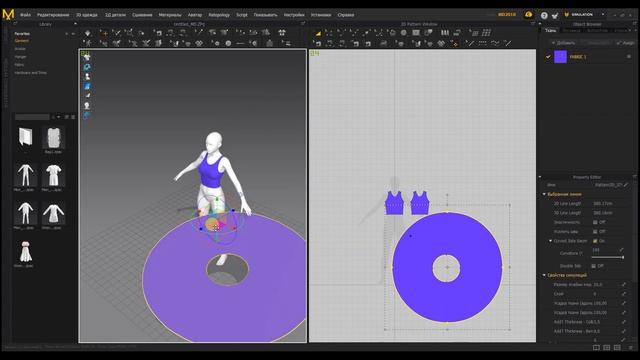Image resolution: width=640 pixels, height=360 pixels.
Task: Click the icon right of FABRIC 1 row
Action: (629, 57)
